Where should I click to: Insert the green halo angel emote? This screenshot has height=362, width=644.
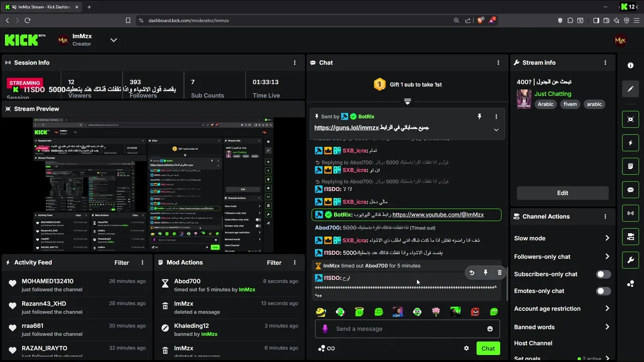click(359, 312)
